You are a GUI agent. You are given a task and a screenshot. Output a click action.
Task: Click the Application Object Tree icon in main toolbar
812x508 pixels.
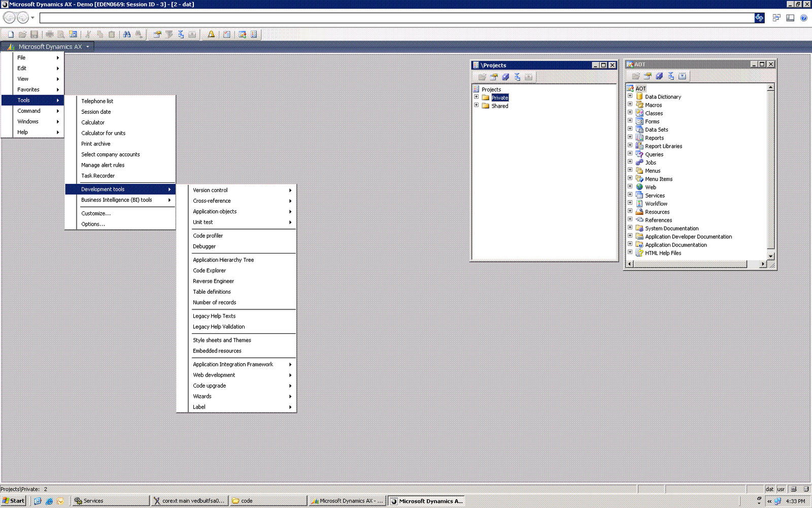tap(242, 35)
